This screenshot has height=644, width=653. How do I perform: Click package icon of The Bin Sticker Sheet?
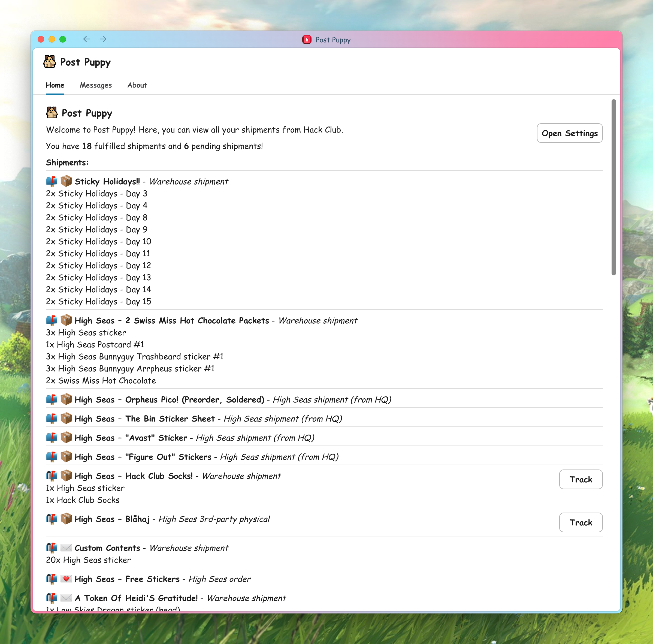tap(66, 419)
